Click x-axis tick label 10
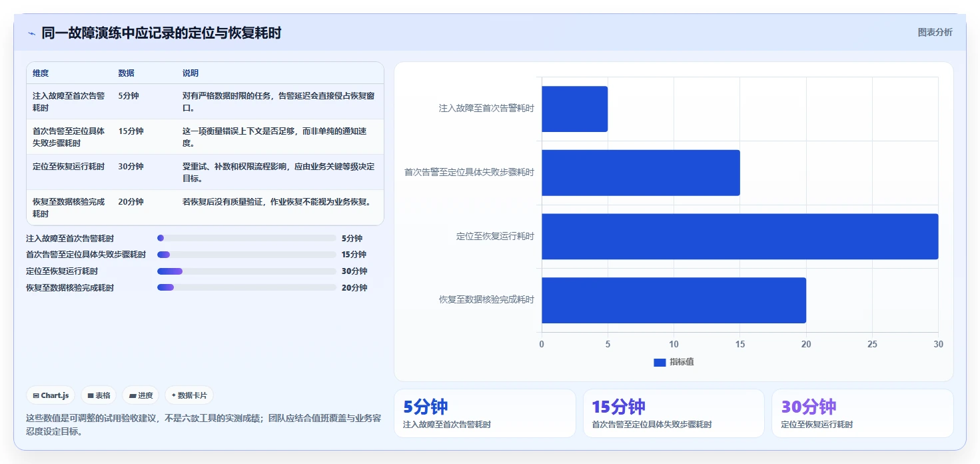 point(674,344)
